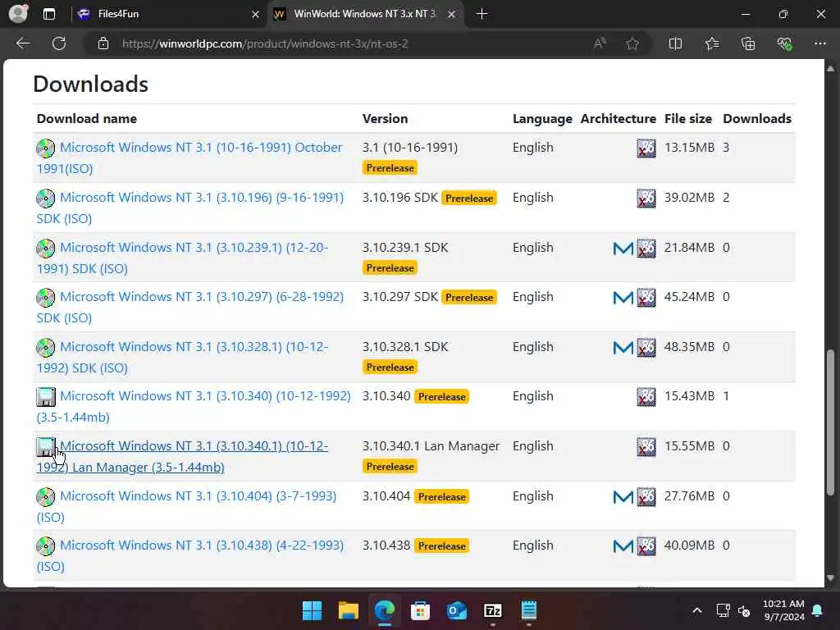The height and width of the screenshot is (630, 840).
Task: Open Settings and more ellipsis menu
Action: [820, 43]
